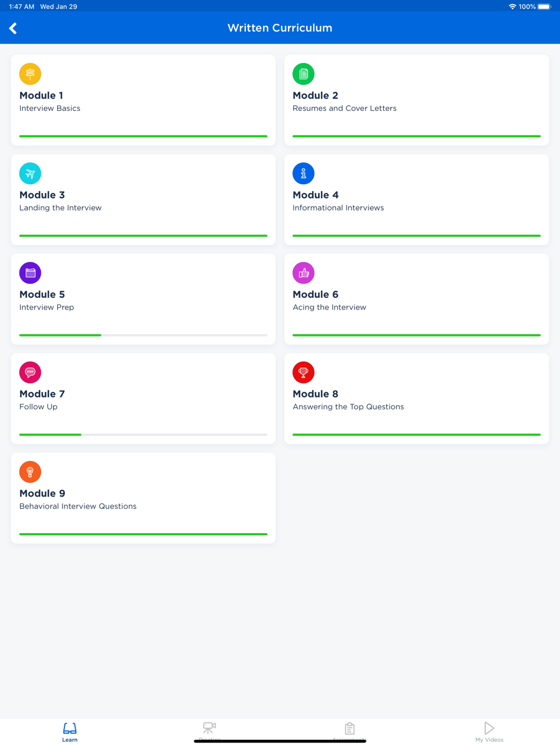This screenshot has height=747, width=560.
Task: Open Answering the Top Questions module
Action: [x=417, y=399]
